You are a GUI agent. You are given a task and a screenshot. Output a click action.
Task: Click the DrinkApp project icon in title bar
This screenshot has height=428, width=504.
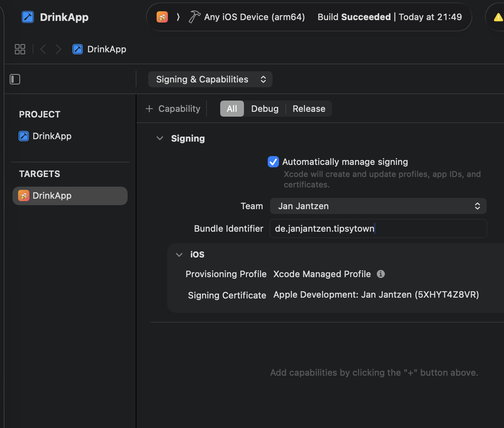click(28, 17)
